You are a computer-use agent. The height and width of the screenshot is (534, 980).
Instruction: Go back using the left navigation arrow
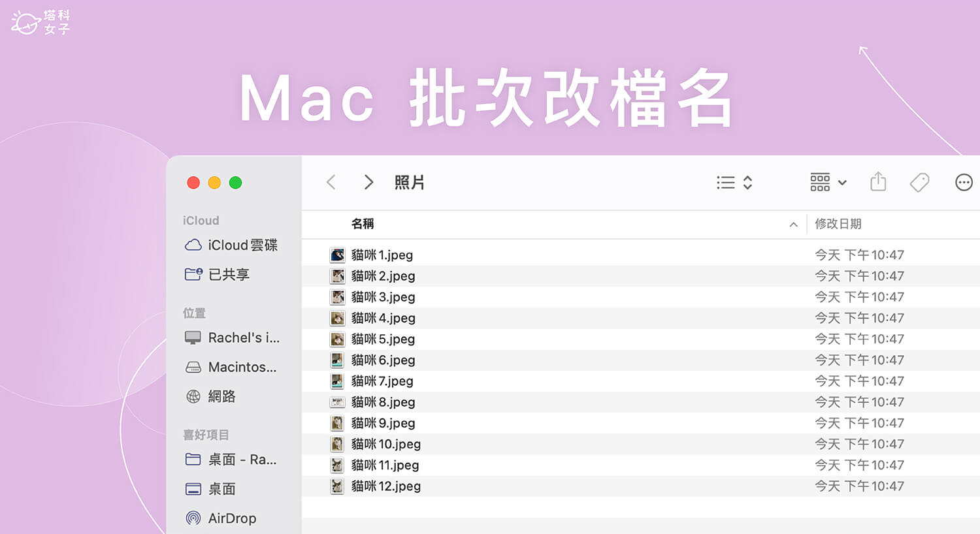[x=331, y=182]
